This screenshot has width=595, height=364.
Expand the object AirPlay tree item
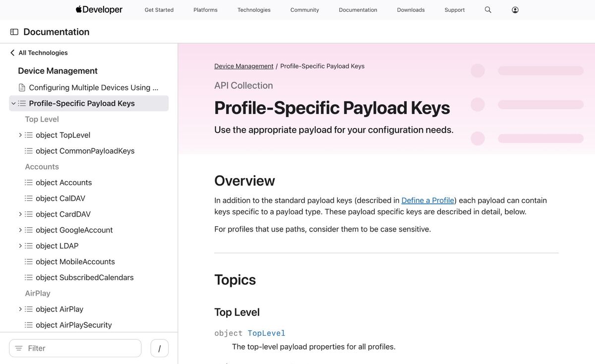point(20,309)
